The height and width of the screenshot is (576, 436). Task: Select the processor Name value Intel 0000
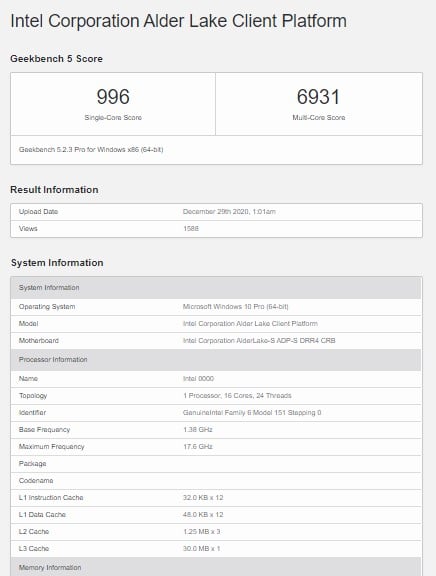198,378
